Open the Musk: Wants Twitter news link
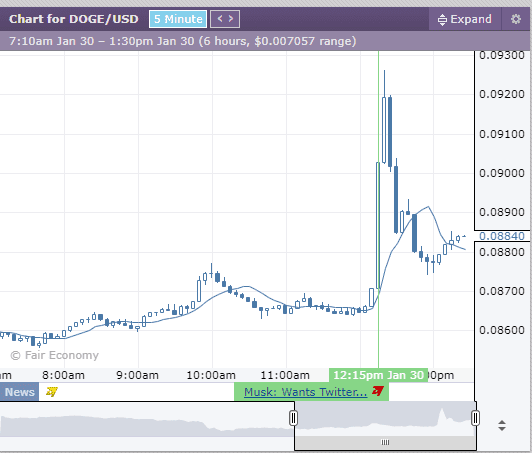This screenshot has width=532, height=453. pos(305,392)
